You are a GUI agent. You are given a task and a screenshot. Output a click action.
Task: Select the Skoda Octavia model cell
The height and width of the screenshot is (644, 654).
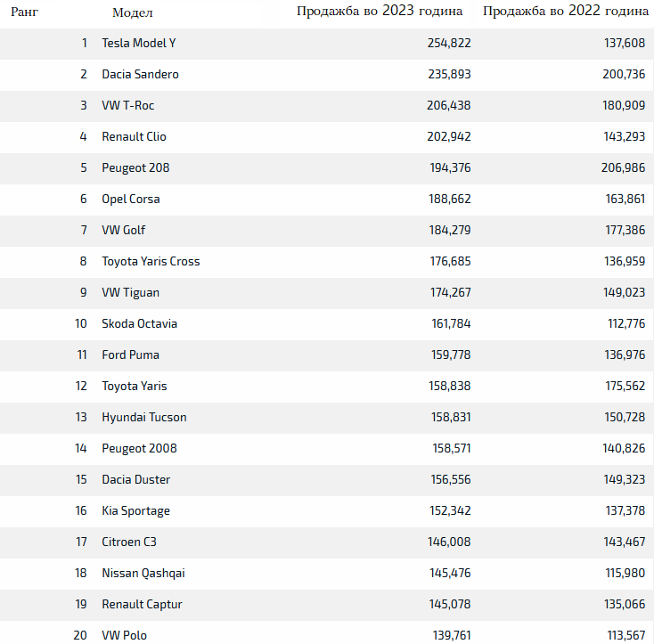[139, 324]
